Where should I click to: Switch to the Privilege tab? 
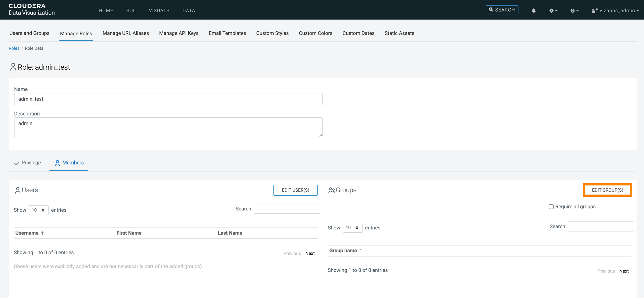31,163
